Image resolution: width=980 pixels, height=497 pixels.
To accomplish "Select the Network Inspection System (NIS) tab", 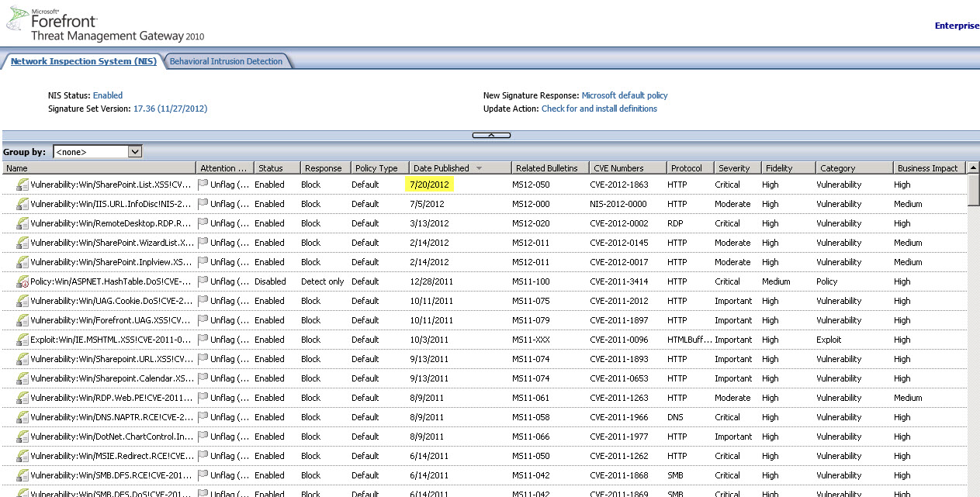I will click(83, 61).
